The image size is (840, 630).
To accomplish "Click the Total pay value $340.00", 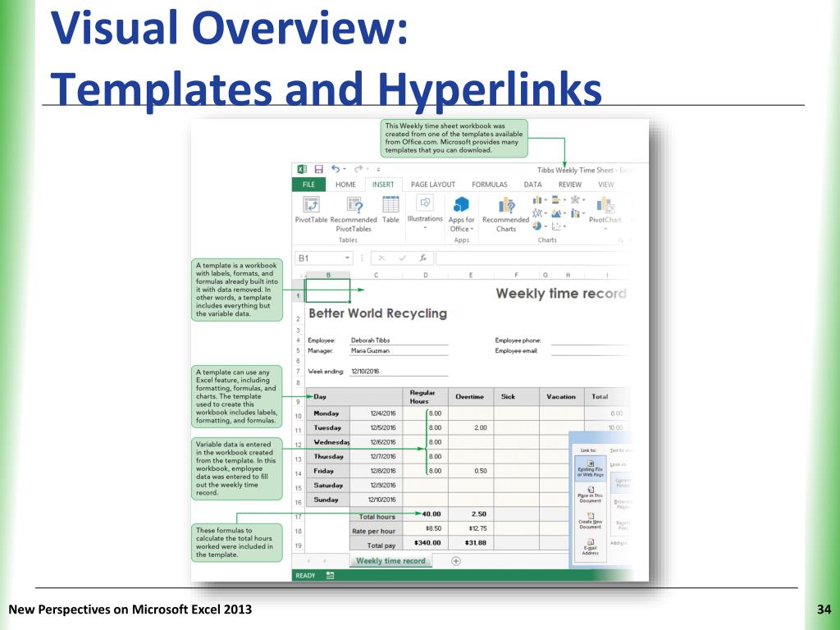I will (x=427, y=543).
